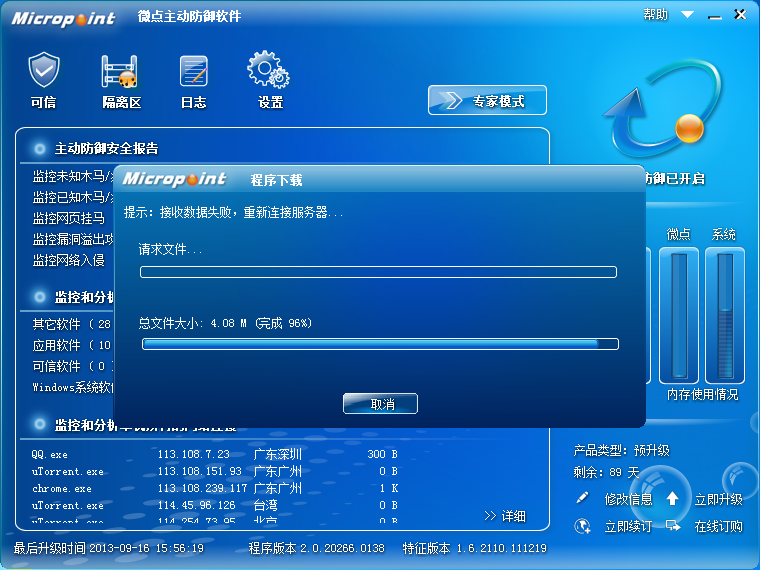Select uTorrent.exe row with IP 114.45.96.126
Image resolution: width=760 pixels, height=570 pixels.
(214, 505)
